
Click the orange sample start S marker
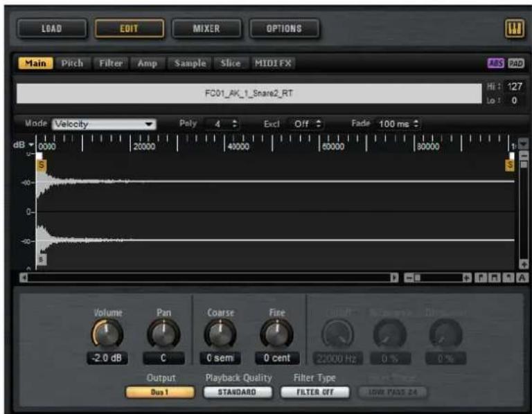[x=42, y=165]
